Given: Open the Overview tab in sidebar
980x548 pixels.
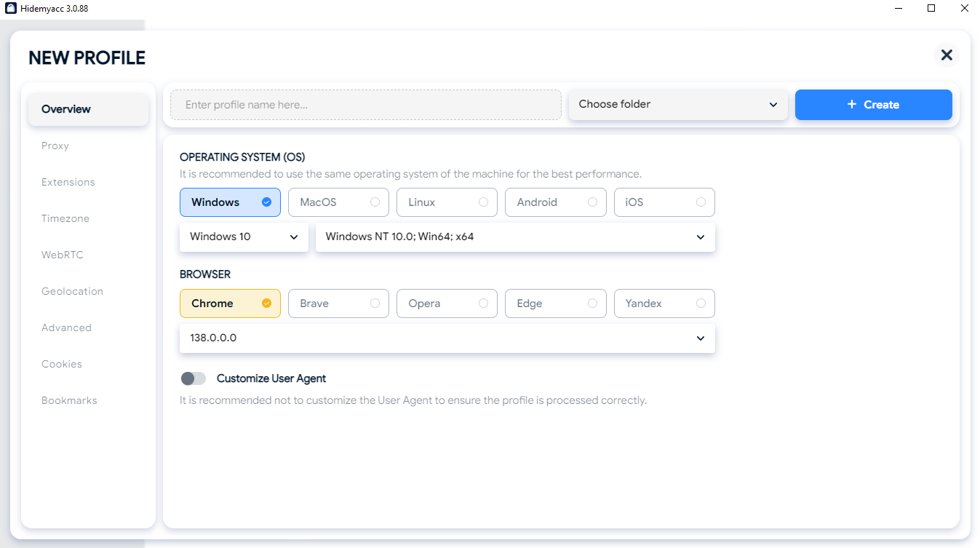Looking at the screenshot, I should tap(89, 109).
